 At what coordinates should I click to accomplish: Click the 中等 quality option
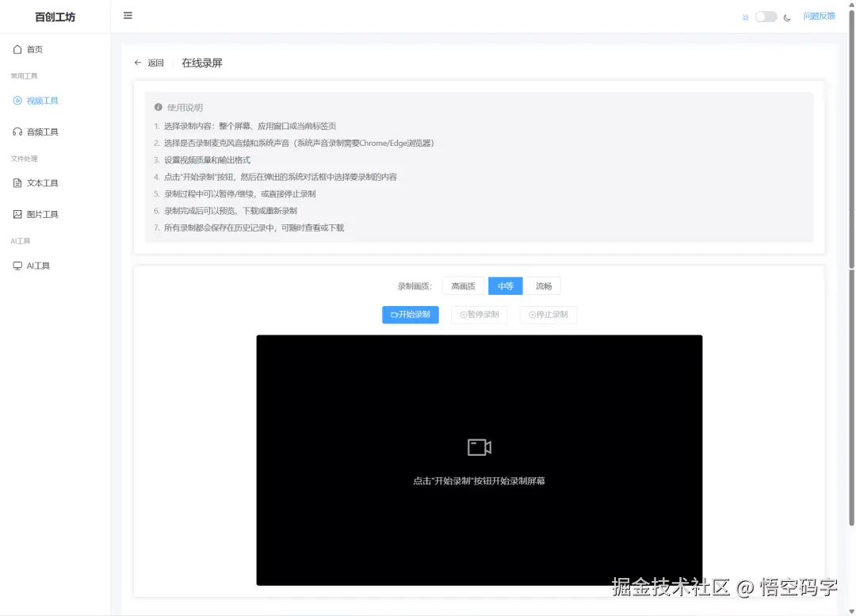coord(505,285)
